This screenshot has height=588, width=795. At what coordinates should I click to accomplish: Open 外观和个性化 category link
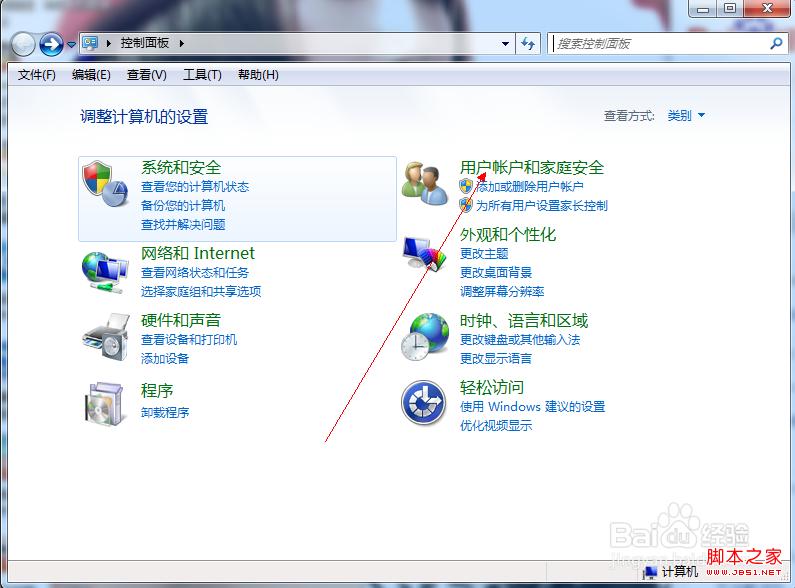508,234
